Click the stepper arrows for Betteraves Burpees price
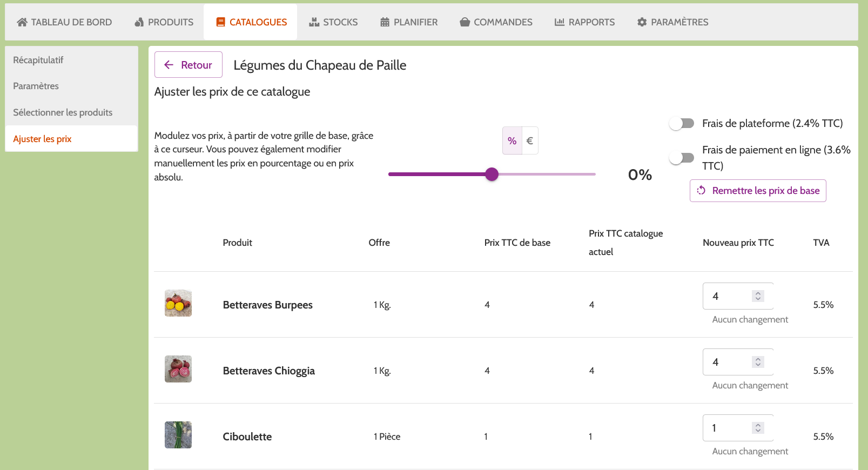This screenshot has width=868, height=470. (x=758, y=296)
